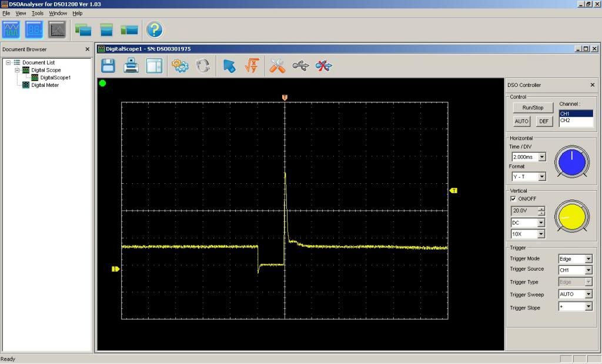Open the math square root function icon
The width and height of the screenshot is (602, 364).
point(252,66)
